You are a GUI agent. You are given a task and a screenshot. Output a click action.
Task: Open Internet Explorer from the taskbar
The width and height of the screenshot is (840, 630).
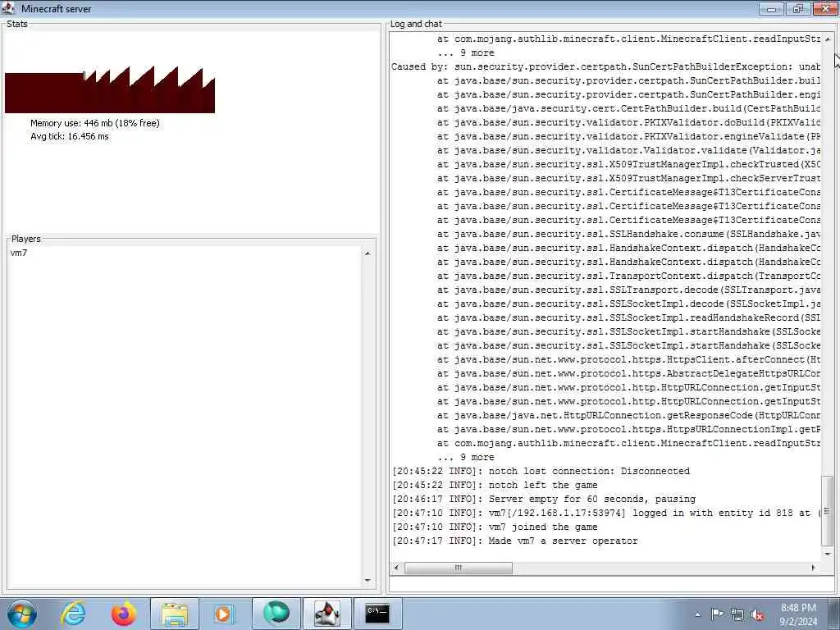tap(73, 614)
